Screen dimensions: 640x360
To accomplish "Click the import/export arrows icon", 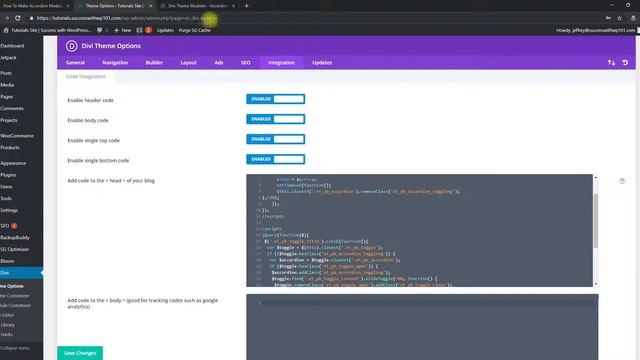I will pos(611,63).
